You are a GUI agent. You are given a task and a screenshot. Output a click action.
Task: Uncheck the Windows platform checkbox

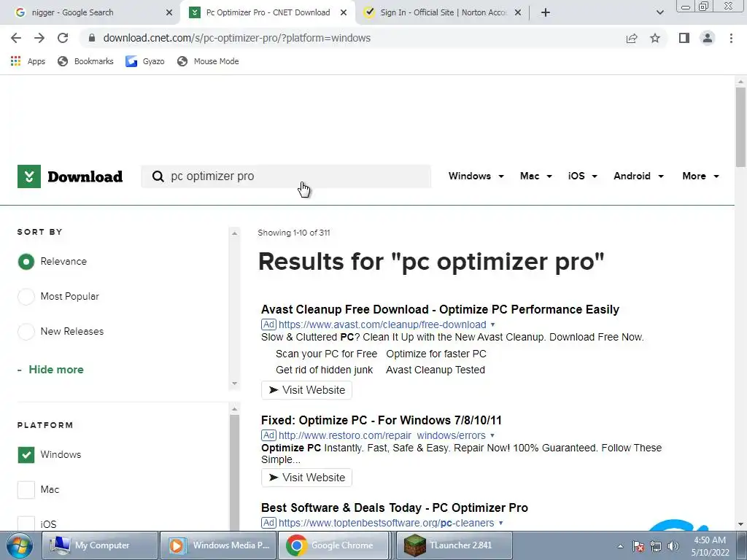[x=26, y=455]
